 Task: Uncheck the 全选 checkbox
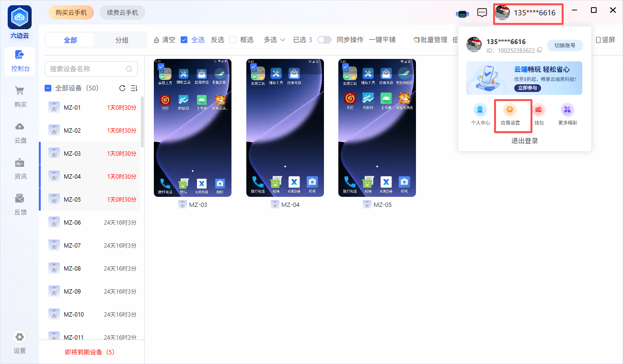tap(184, 40)
